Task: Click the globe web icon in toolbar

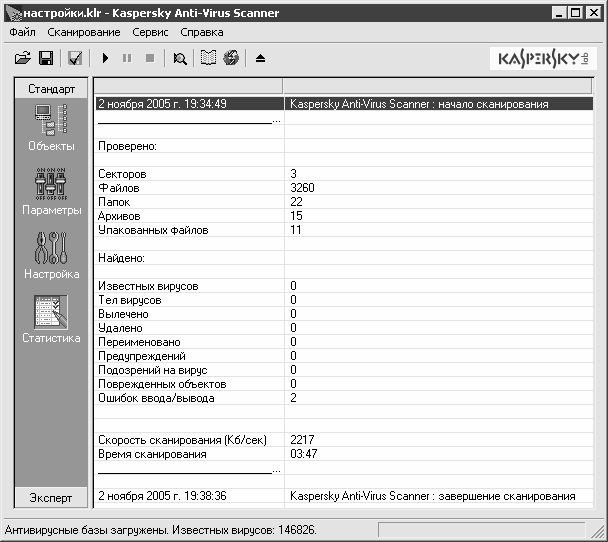Action: tap(231, 59)
